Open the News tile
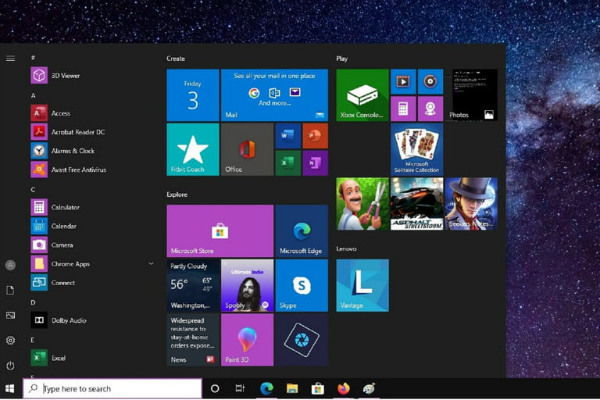The width and height of the screenshot is (600, 400). [193, 340]
